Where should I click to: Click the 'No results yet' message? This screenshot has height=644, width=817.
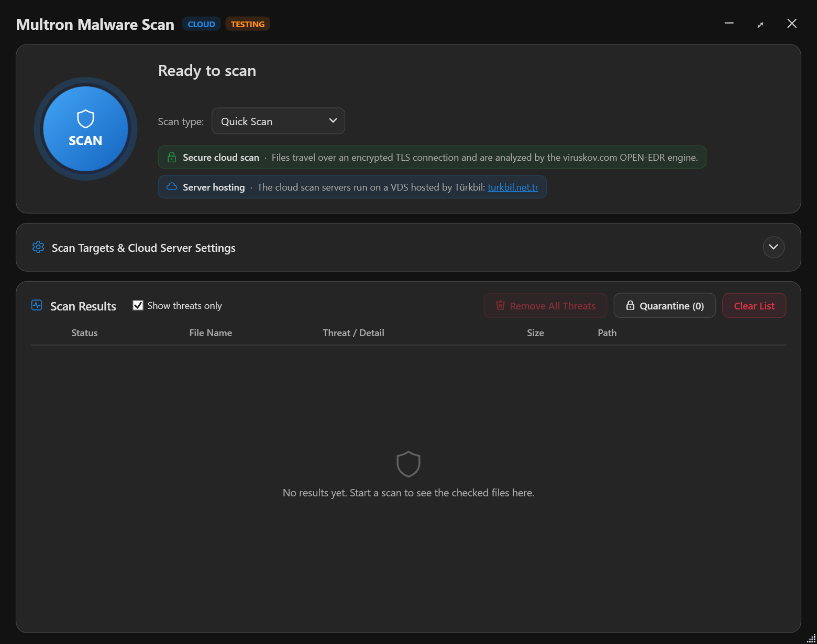[x=408, y=493]
